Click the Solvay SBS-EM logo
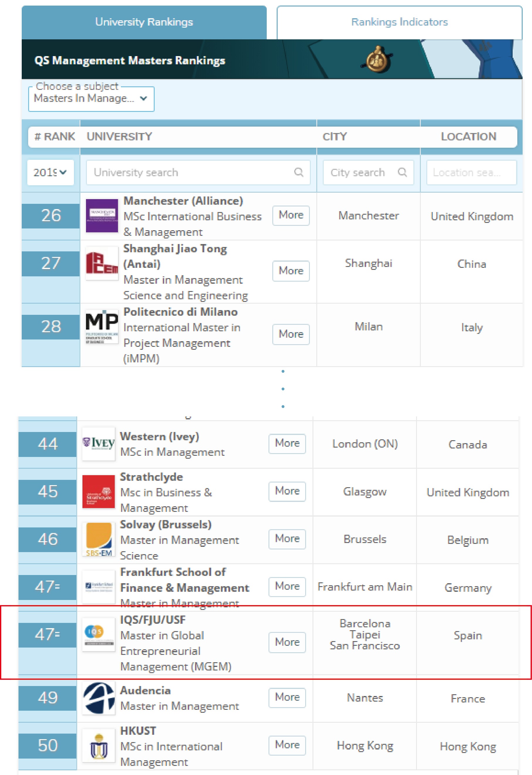Image resolution: width=532 pixels, height=775 pixels. click(x=99, y=539)
